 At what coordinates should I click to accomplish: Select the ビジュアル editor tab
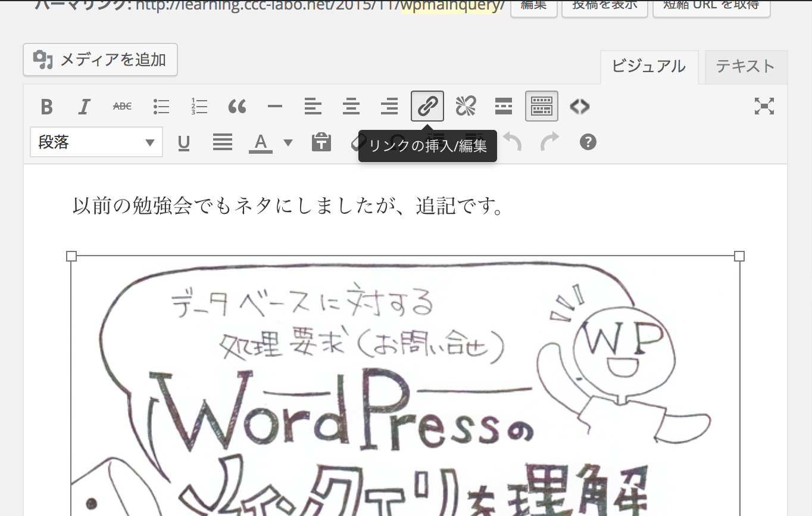tap(648, 67)
